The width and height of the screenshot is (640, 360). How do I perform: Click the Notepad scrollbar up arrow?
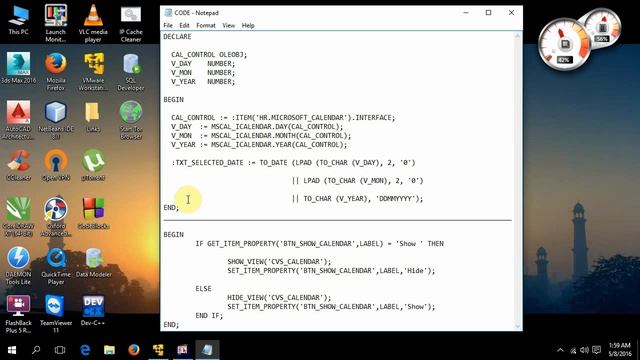[x=518, y=36]
